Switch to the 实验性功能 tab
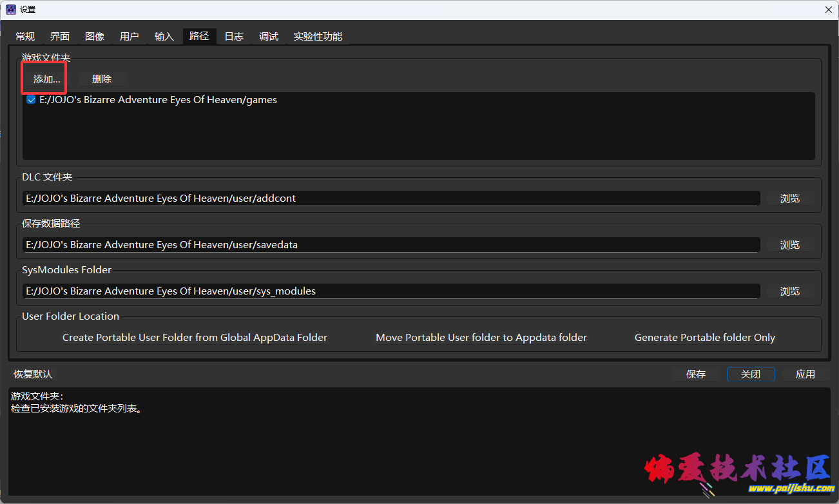This screenshot has width=839, height=504. pyautogui.click(x=318, y=37)
